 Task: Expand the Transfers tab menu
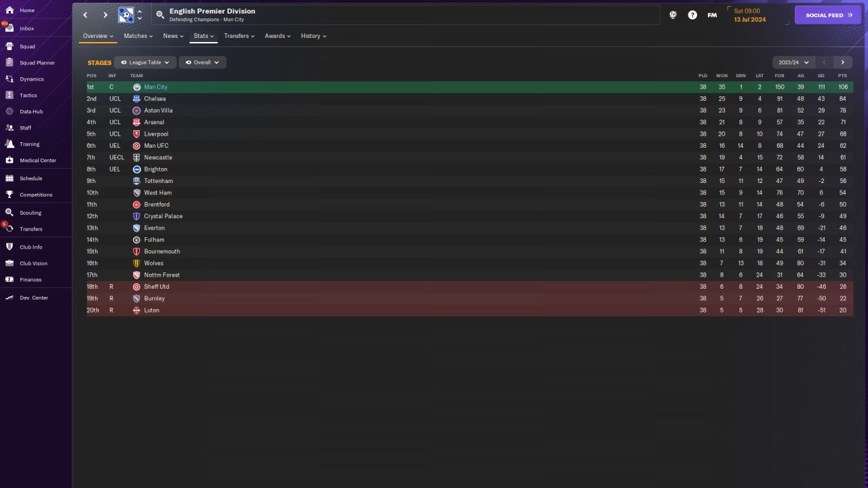[x=239, y=36]
